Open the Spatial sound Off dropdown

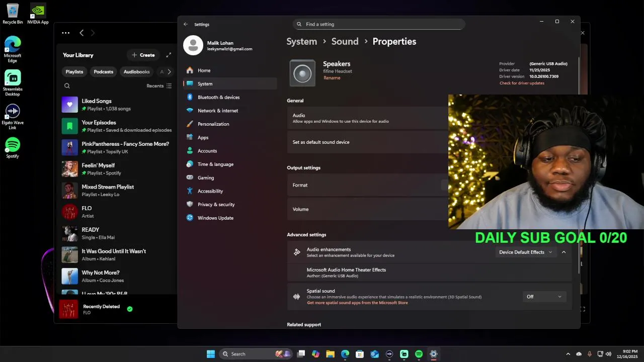544,297
